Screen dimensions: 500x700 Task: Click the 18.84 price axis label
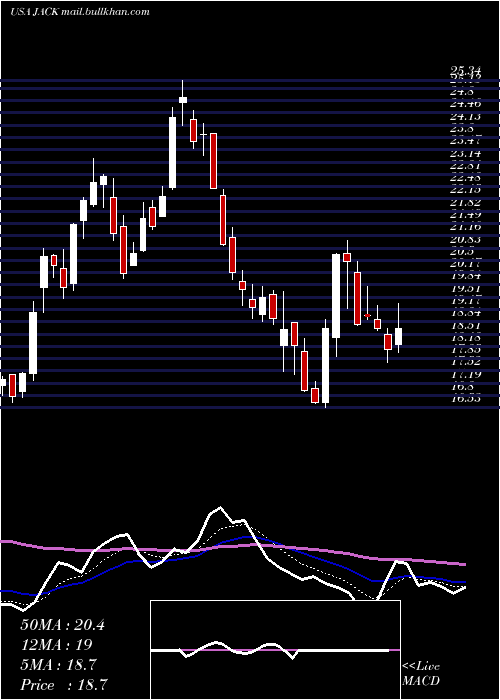click(x=465, y=313)
